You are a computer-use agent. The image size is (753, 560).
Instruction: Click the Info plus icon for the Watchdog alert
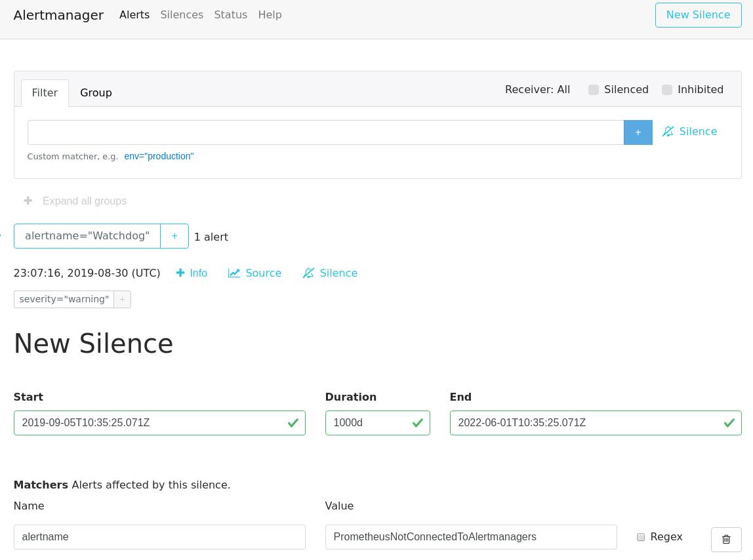(180, 273)
